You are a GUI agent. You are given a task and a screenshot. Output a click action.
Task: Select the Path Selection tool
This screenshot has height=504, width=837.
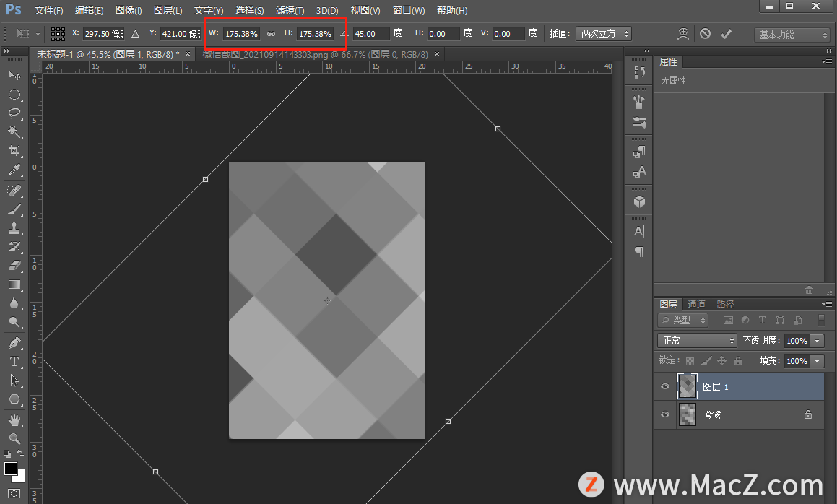[14, 380]
